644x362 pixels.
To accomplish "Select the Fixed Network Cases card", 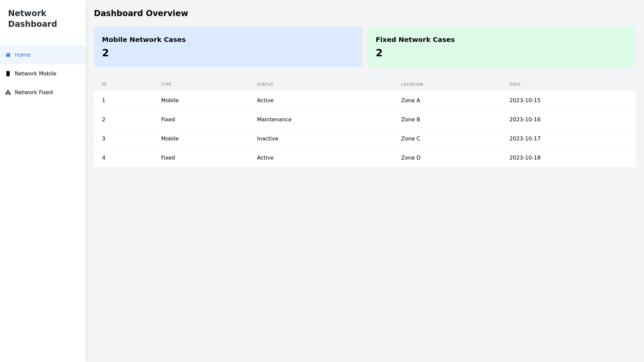I will click(501, 47).
